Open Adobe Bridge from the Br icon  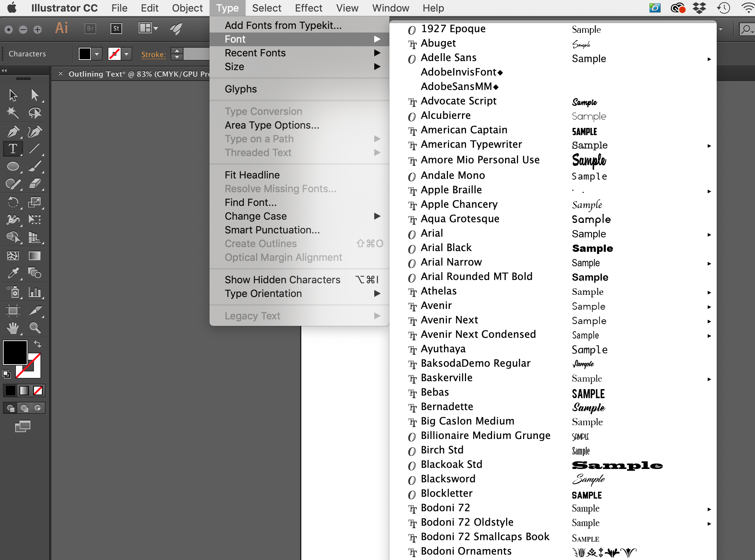[x=90, y=29]
